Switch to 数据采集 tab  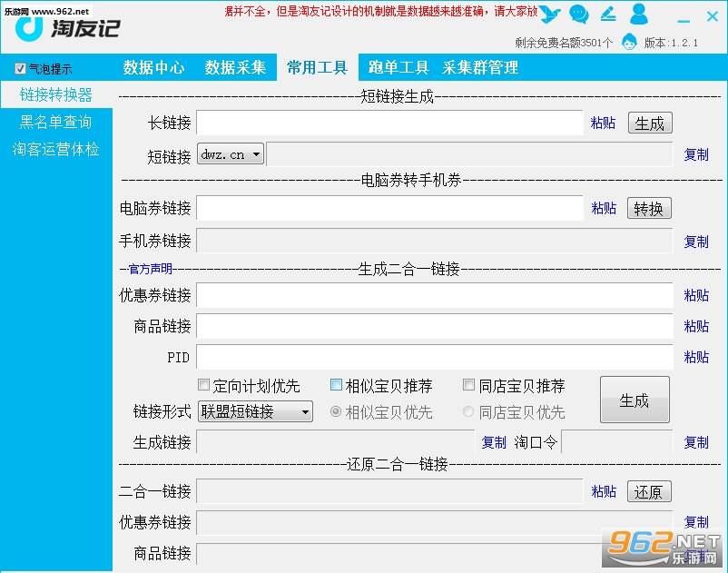235,67
